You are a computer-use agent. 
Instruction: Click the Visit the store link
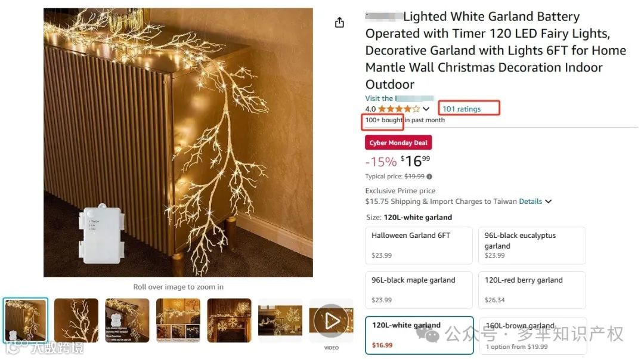(399, 98)
